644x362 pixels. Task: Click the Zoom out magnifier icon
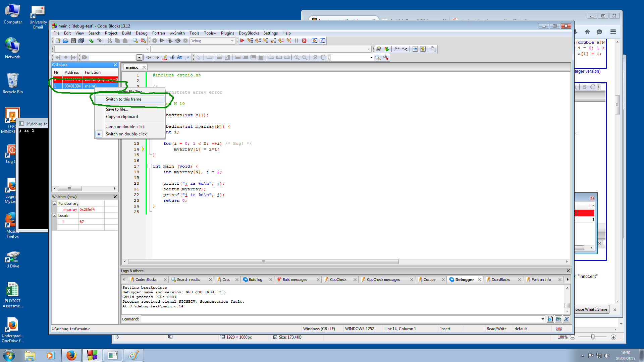click(x=305, y=57)
